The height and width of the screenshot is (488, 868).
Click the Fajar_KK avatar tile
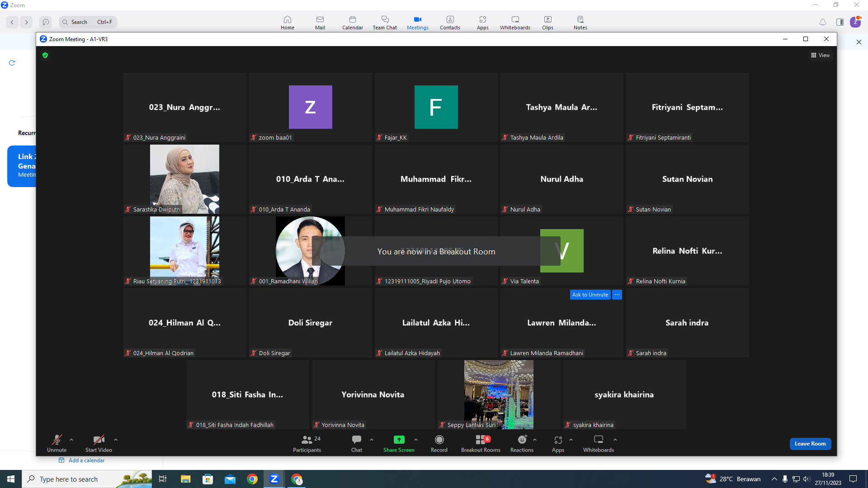[436, 107]
